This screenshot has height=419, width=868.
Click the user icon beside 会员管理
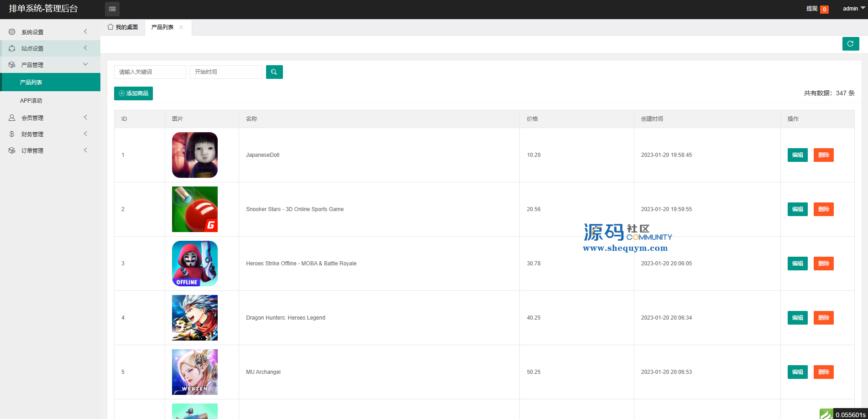12,118
